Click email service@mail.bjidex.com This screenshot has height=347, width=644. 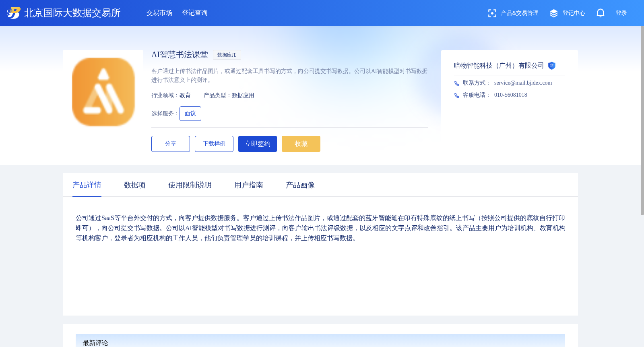pyautogui.click(x=523, y=83)
